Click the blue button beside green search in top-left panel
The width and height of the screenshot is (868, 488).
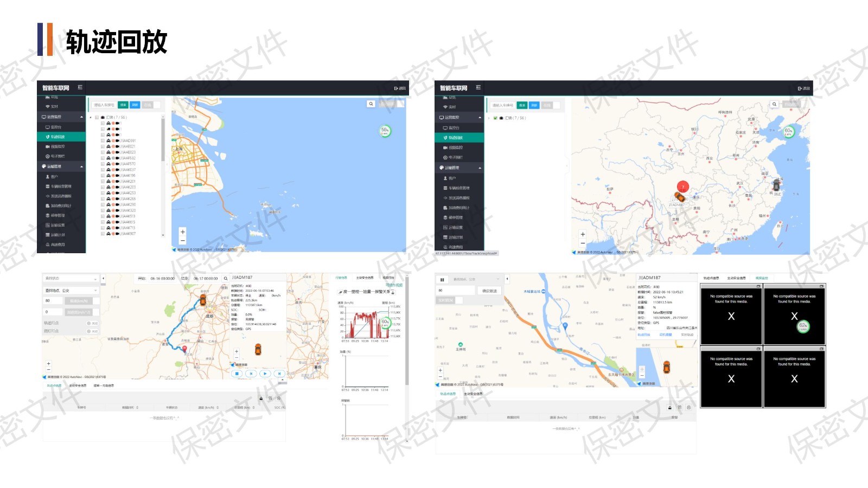point(135,105)
